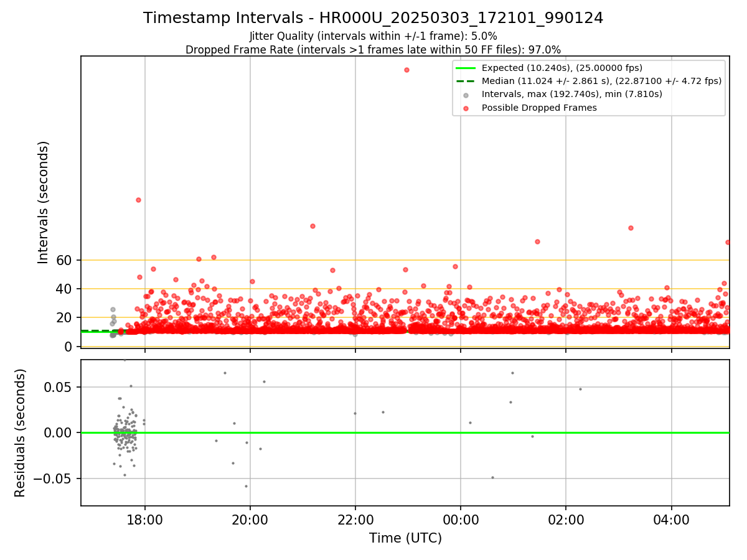Click the plot title 'Timestamp Intervals - HR000U_20250303_172101_990124'
This screenshot has height=560, width=747.
(374, 18)
